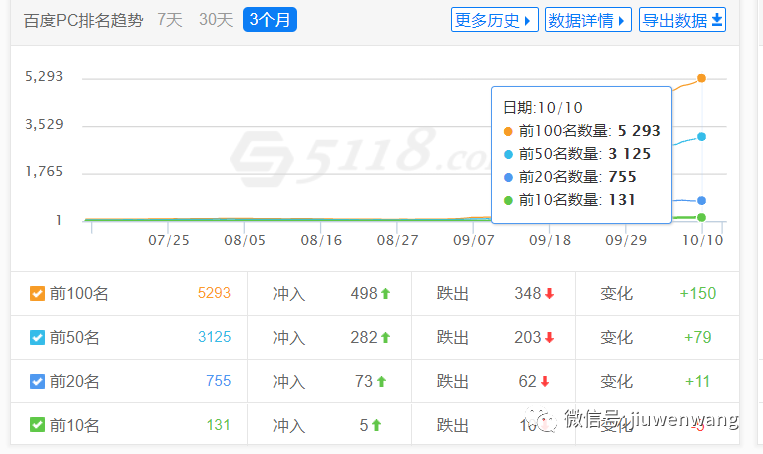Click the 07/25 date axis label

[x=168, y=240]
